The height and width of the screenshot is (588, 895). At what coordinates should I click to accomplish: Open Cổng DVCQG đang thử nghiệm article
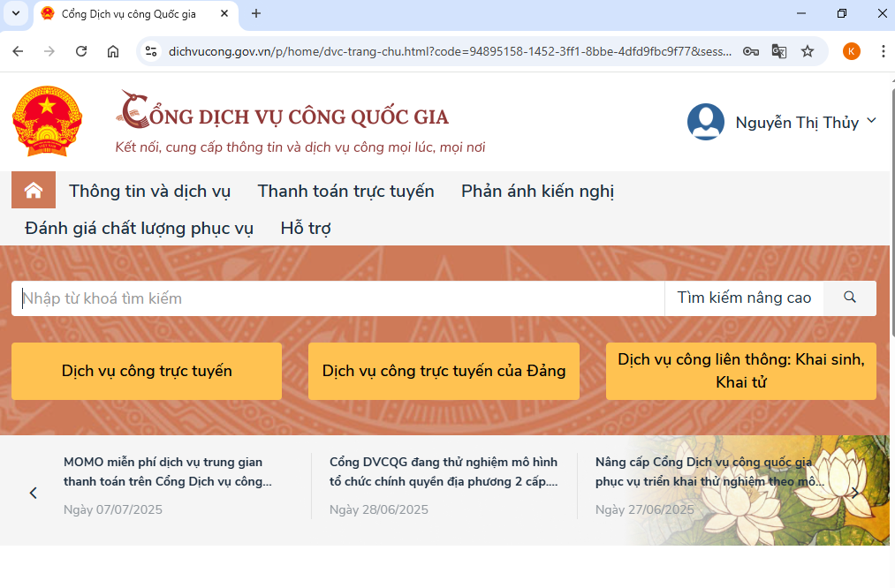[444, 471]
